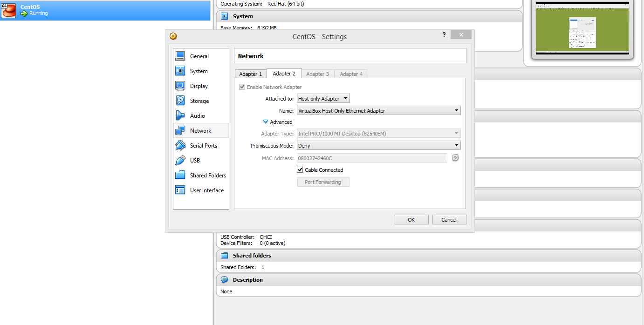
Task: Open the Shared Folders settings label
Action: (x=208, y=176)
